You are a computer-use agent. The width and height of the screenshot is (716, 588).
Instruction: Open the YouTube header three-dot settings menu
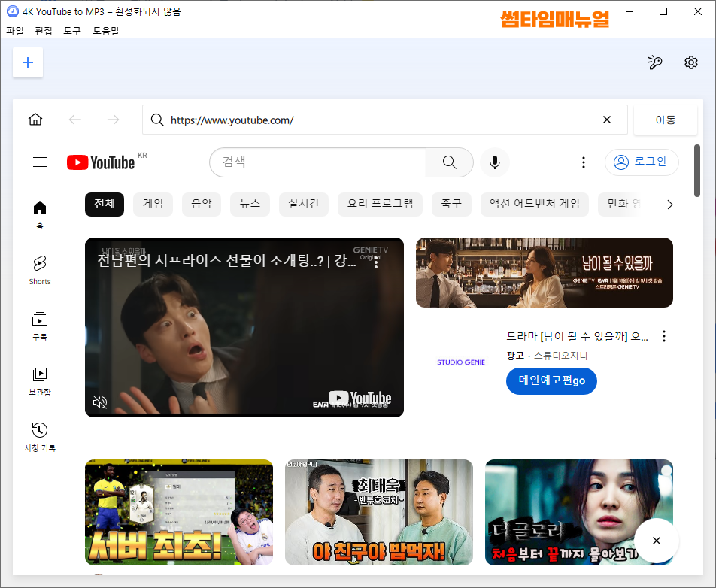583,162
